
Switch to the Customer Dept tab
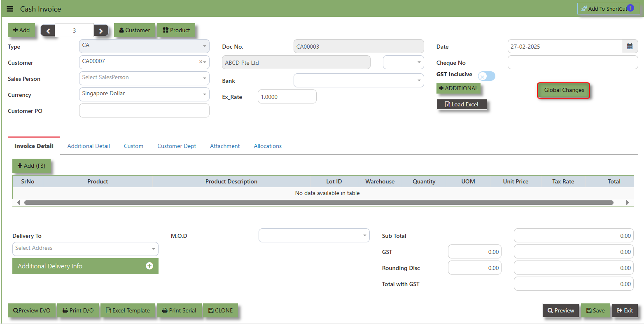coord(177,146)
